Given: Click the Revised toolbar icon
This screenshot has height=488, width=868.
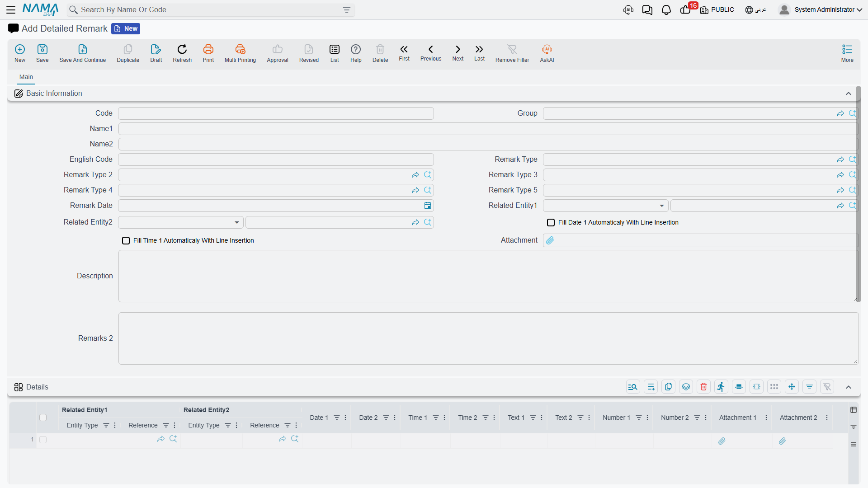Looking at the screenshot, I should point(309,53).
